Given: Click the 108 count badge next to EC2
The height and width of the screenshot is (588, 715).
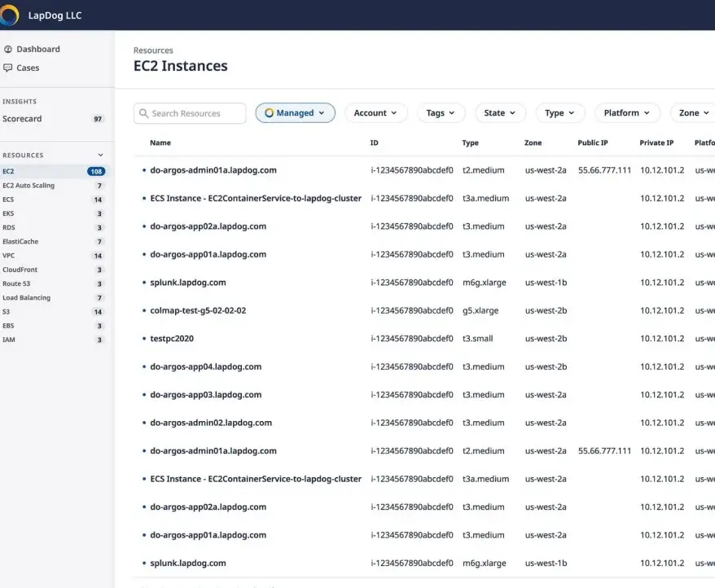Looking at the screenshot, I should click(x=97, y=171).
